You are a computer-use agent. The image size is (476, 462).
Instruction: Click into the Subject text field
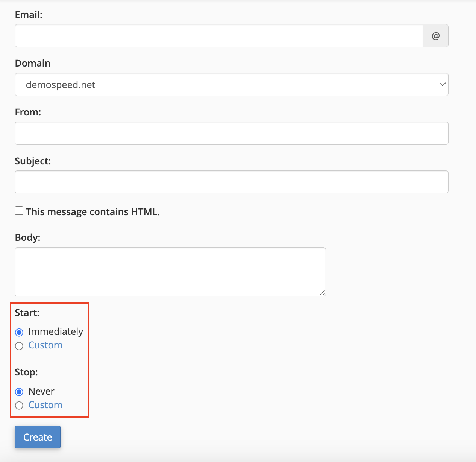tap(231, 182)
